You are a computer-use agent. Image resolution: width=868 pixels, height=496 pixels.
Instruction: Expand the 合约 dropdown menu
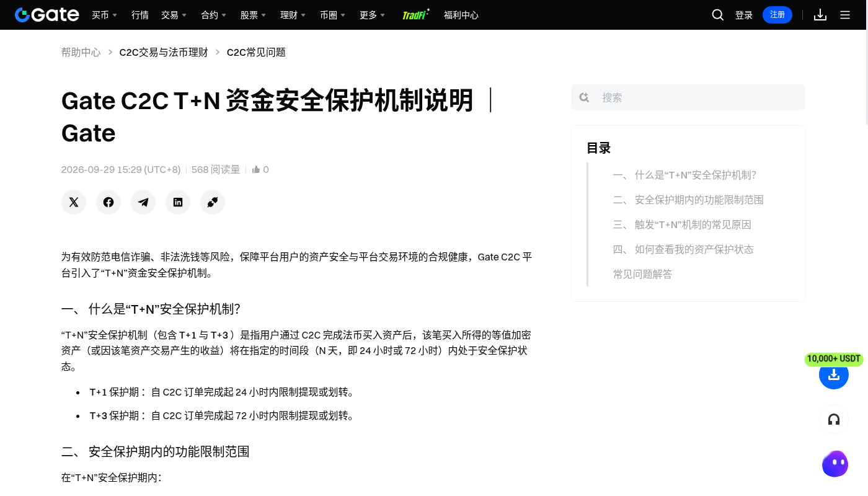(213, 15)
